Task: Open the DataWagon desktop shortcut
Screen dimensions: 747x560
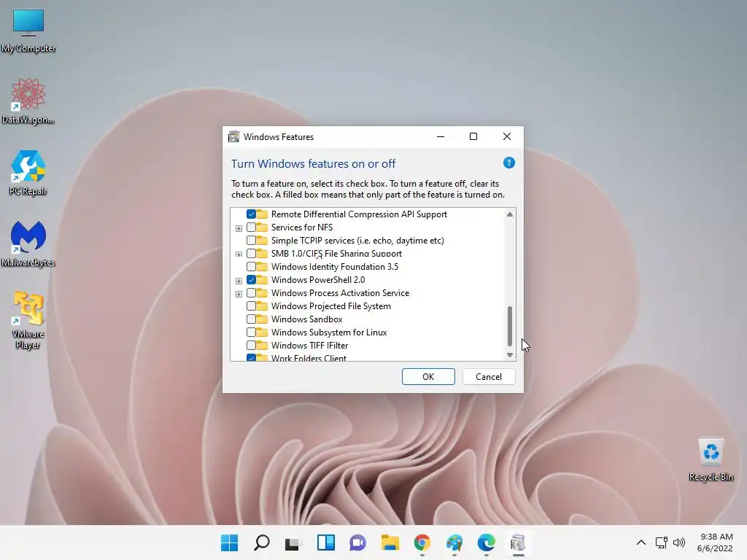Action: pyautogui.click(x=28, y=101)
